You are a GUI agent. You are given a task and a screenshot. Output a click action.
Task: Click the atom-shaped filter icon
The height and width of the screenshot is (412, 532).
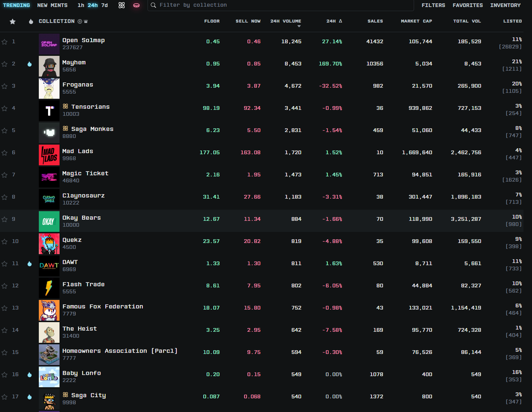point(122,5)
